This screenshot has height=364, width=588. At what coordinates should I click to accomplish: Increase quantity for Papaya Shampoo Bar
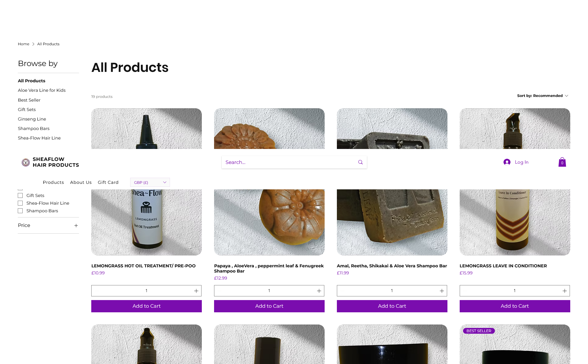point(319,291)
